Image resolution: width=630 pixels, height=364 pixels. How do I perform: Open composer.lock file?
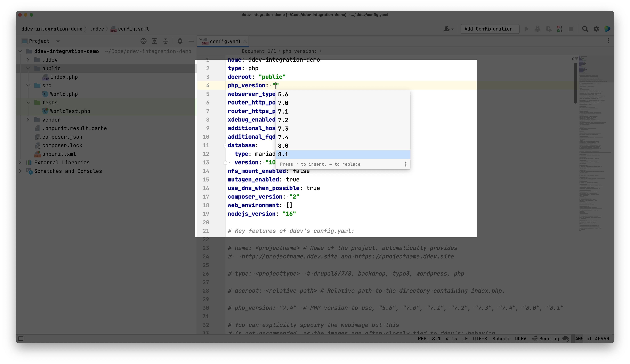[x=58, y=145]
